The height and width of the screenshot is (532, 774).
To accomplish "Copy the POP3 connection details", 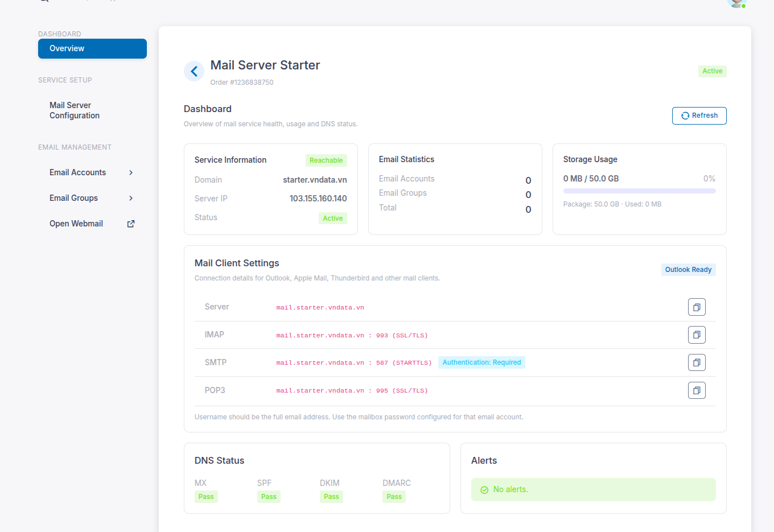I will coord(697,390).
